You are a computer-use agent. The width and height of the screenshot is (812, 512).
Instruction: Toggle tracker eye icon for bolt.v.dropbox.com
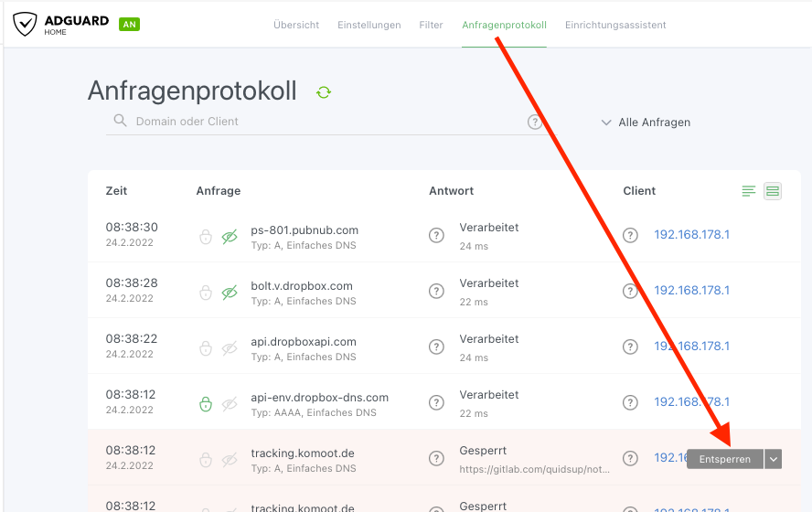pyautogui.click(x=230, y=293)
